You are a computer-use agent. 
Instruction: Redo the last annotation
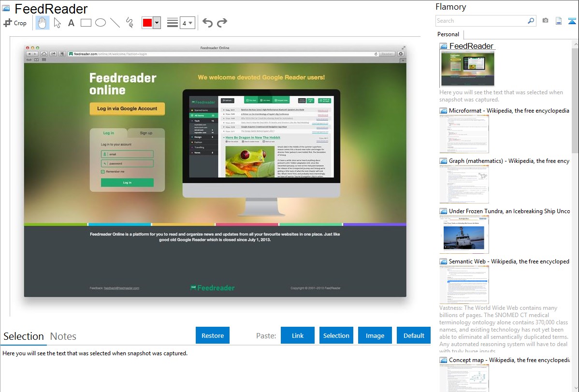222,23
